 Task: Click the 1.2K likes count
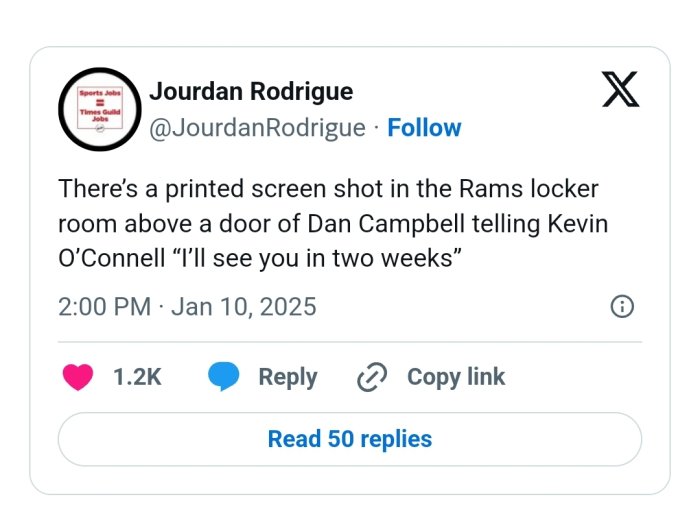click(x=137, y=377)
